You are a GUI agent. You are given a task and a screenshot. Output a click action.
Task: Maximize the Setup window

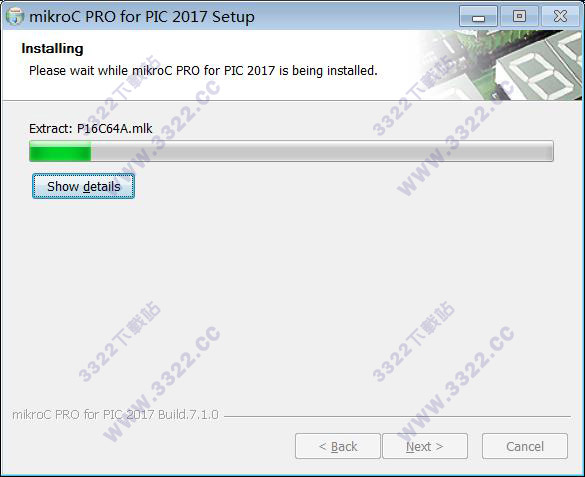click(x=519, y=16)
